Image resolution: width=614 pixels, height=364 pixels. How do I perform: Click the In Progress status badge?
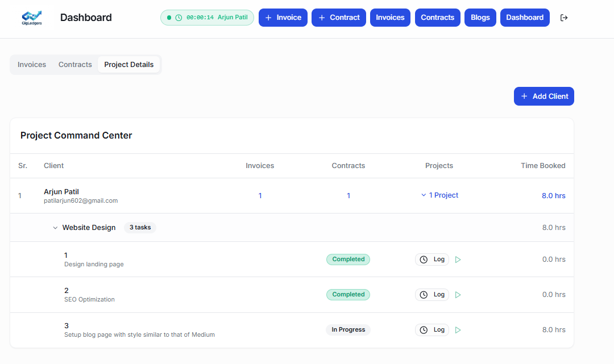tap(348, 329)
